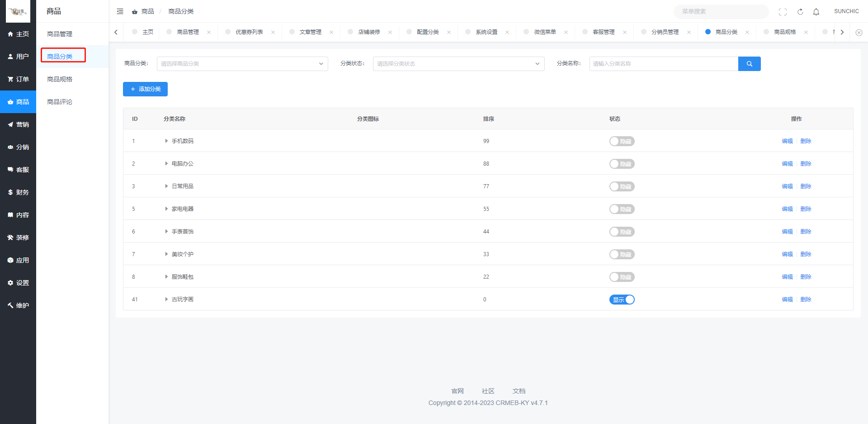Open the 商品分类 filter dropdown
This screenshot has height=424, width=868.
point(242,64)
